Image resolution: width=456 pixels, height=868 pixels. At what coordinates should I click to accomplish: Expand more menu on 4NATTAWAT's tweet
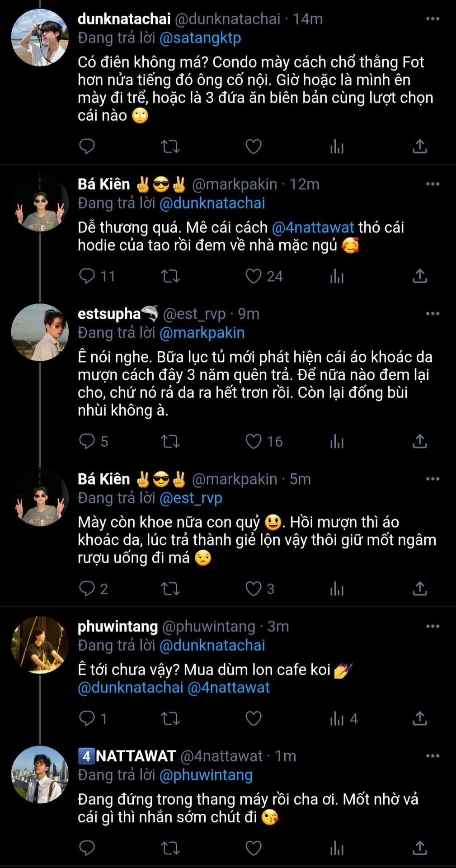[x=432, y=756]
